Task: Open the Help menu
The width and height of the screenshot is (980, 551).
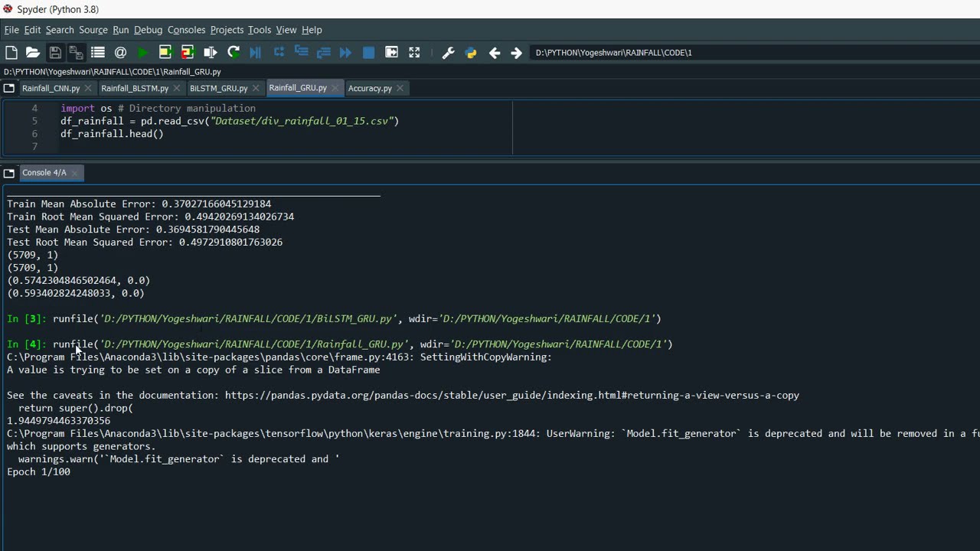Action: coord(312,30)
